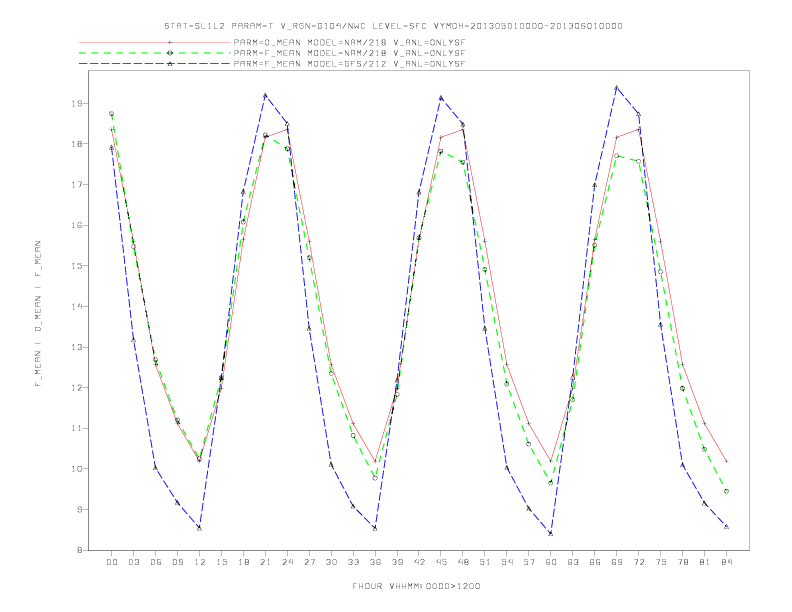
Task: Click x-axis tick label 27
Action: point(309,562)
